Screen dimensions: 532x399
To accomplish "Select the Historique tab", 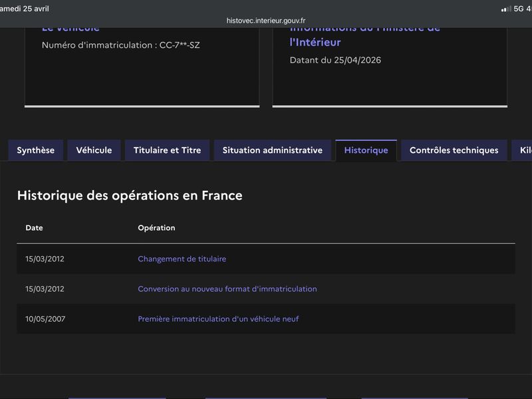I will [x=366, y=150].
